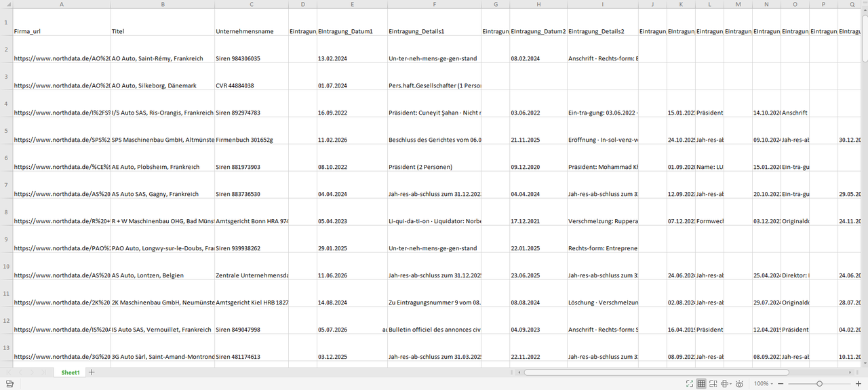This screenshot has height=390, width=868.
Task: Click the Firma_url header cell
Action: tap(62, 22)
